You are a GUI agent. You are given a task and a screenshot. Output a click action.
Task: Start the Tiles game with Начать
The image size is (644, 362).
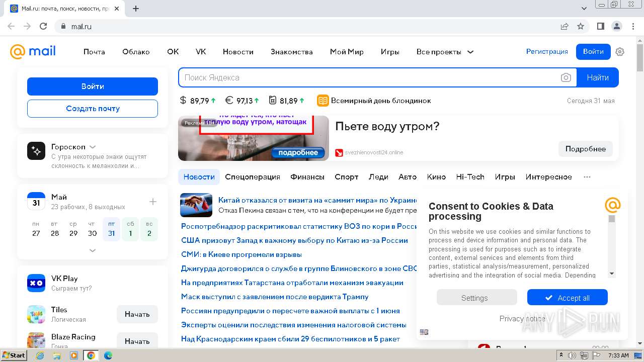click(137, 314)
